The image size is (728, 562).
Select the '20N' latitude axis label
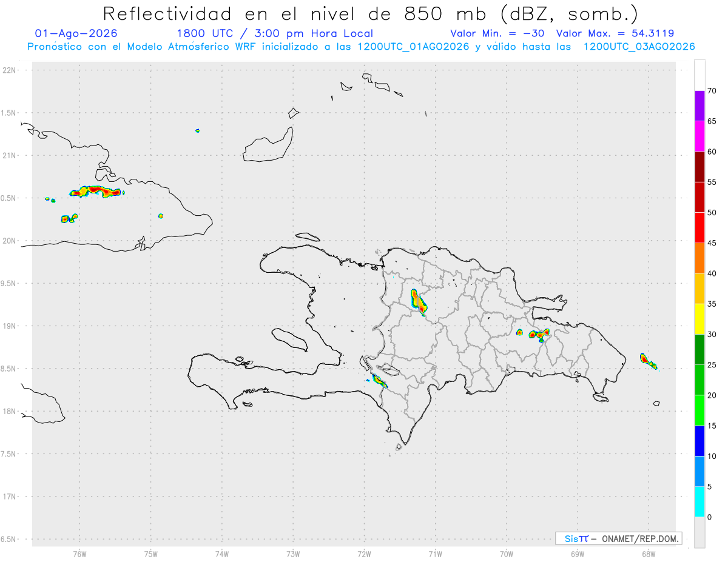[10, 241]
